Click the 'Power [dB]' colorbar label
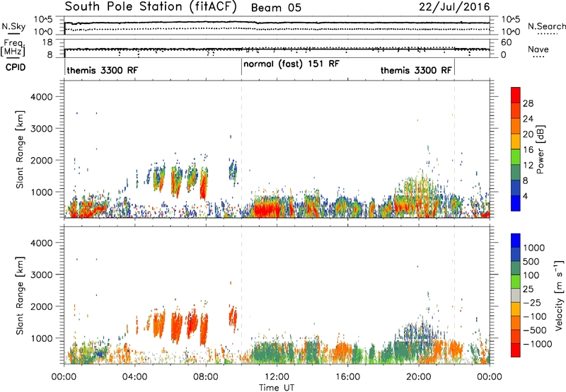 (541, 149)
